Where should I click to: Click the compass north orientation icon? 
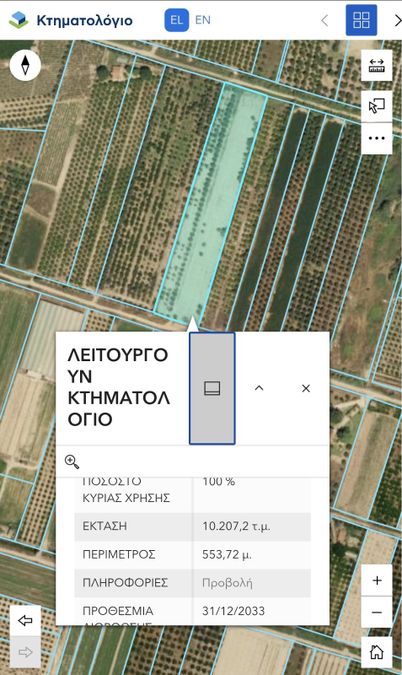pos(25,65)
